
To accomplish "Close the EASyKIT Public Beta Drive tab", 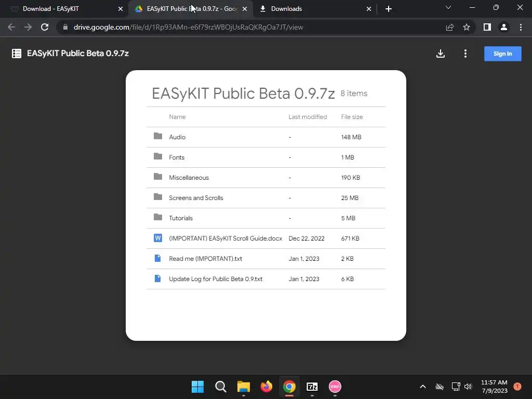I will (x=245, y=9).
